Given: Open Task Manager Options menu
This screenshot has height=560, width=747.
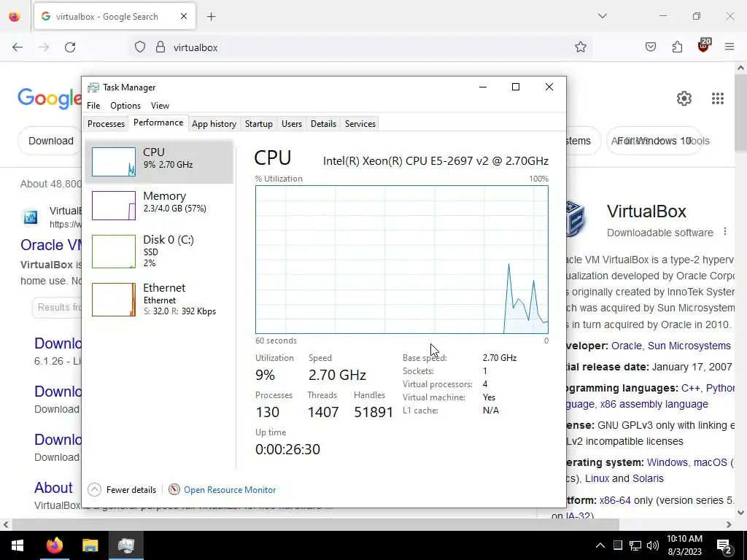Looking at the screenshot, I should (125, 106).
